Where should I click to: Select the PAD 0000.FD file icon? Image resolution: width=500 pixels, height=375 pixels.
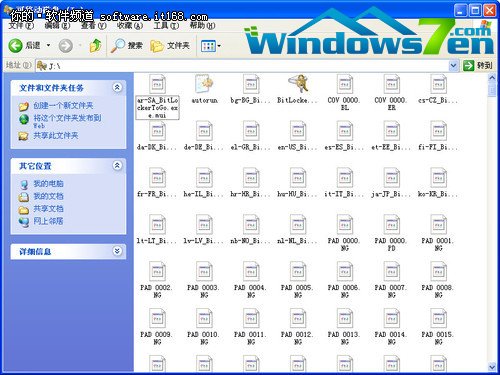coord(392,225)
